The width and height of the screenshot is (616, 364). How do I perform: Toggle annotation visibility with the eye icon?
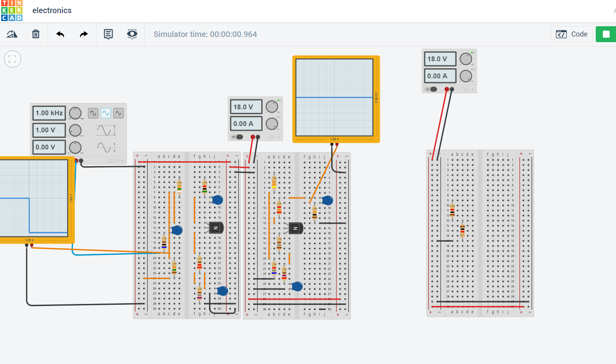point(132,34)
